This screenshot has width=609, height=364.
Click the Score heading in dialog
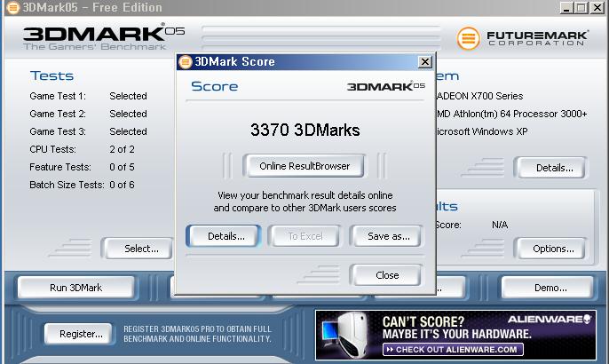click(215, 86)
